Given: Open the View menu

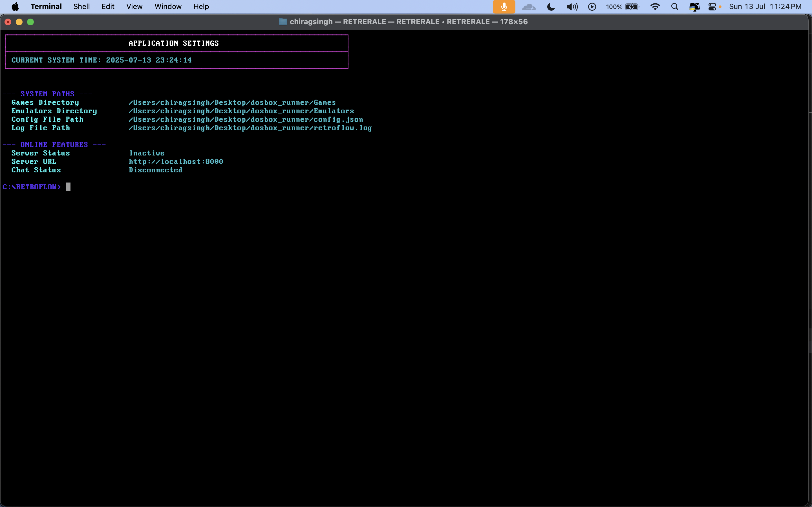Looking at the screenshot, I should (134, 7).
